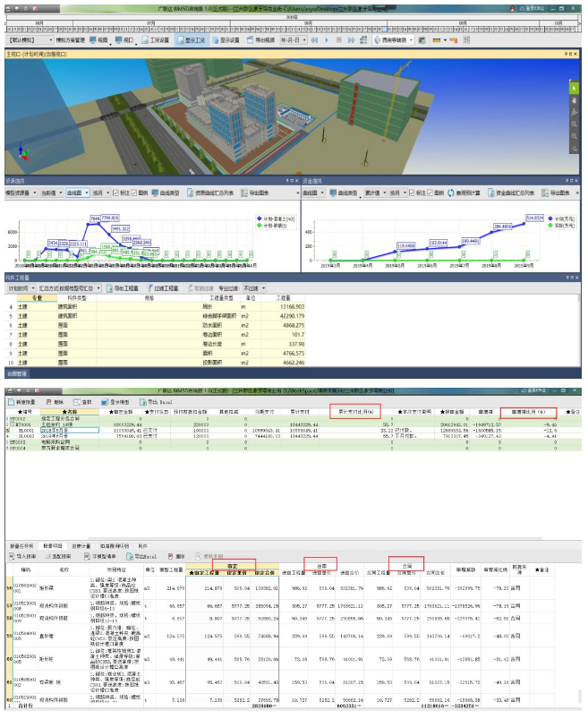
Task: Open 资源曲线汇总列表
Action: coord(210,193)
